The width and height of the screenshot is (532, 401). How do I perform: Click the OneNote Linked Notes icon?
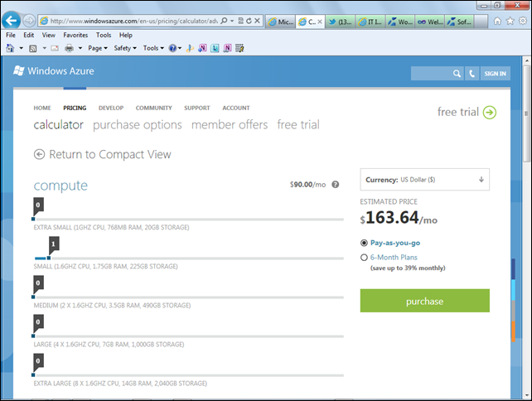tap(227, 48)
